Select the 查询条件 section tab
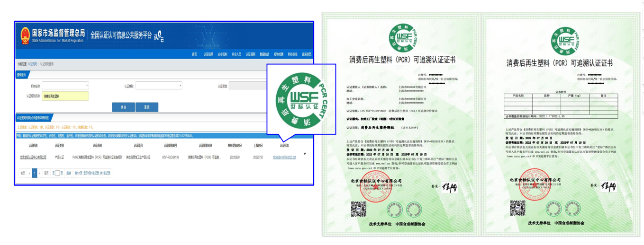 (x=22, y=75)
